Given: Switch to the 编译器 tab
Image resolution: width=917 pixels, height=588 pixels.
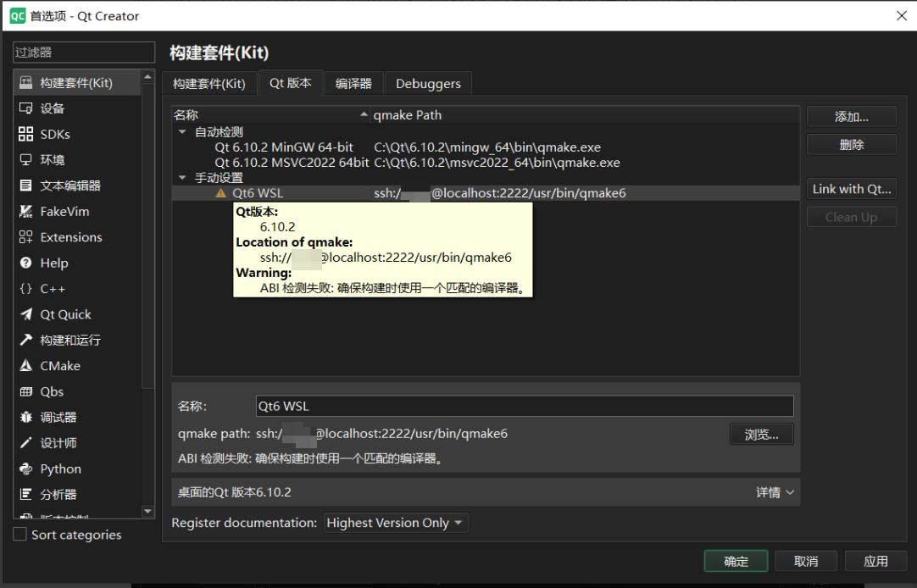Looking at the screenshot, I should [353, 84].
